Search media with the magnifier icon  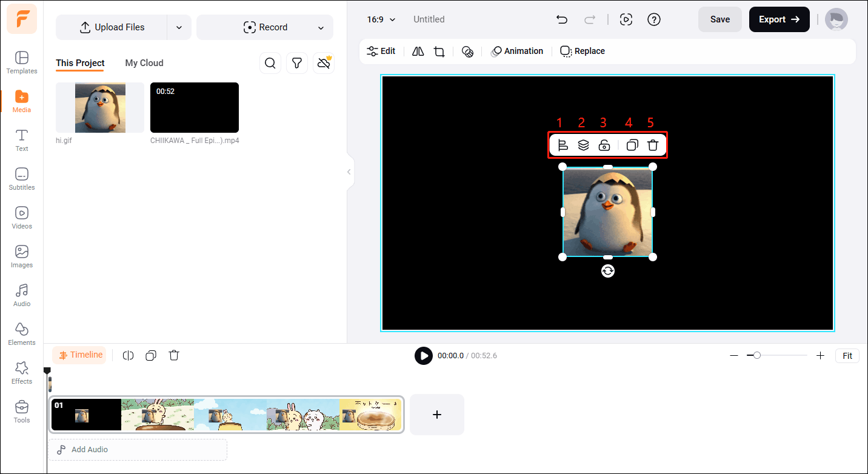(x=270, y=63)
